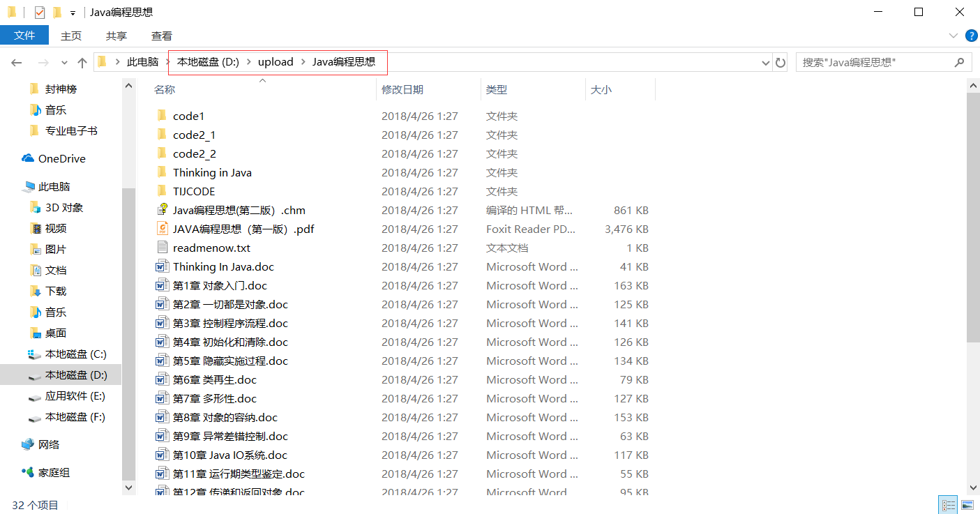Select the code2_1 folder
Screen dimensions: 980x514
(195, 135)
